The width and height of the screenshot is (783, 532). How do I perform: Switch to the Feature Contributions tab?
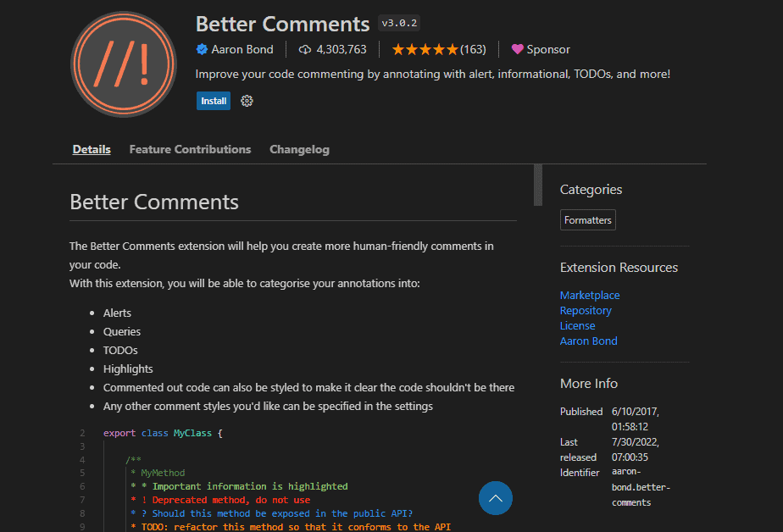point(191,149)
